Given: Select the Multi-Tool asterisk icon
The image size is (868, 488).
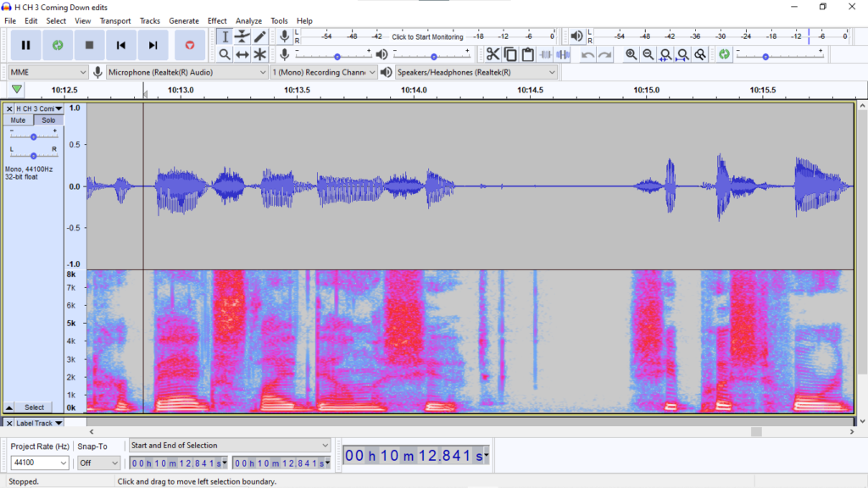Looking at the screenshot, I should (x=259, y=54).
